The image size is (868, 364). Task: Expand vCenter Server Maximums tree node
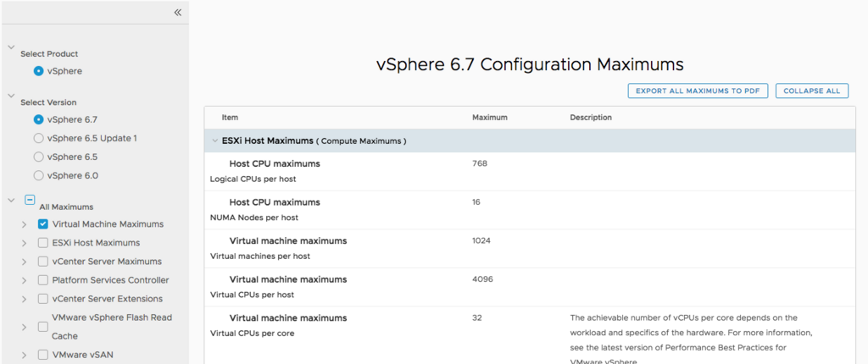tap(24, 262)
